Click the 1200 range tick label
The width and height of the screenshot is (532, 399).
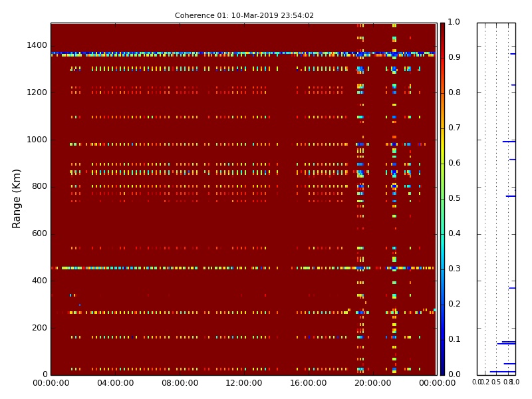(37, 92)
